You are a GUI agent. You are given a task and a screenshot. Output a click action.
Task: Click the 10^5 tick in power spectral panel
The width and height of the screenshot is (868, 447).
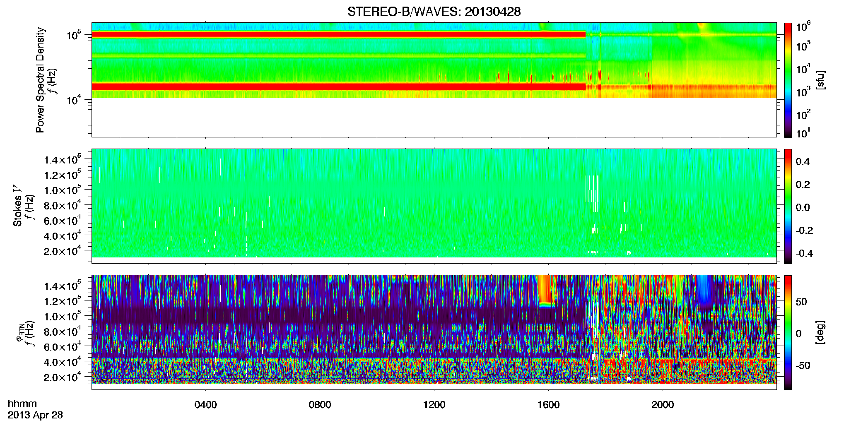pos(74,35)
